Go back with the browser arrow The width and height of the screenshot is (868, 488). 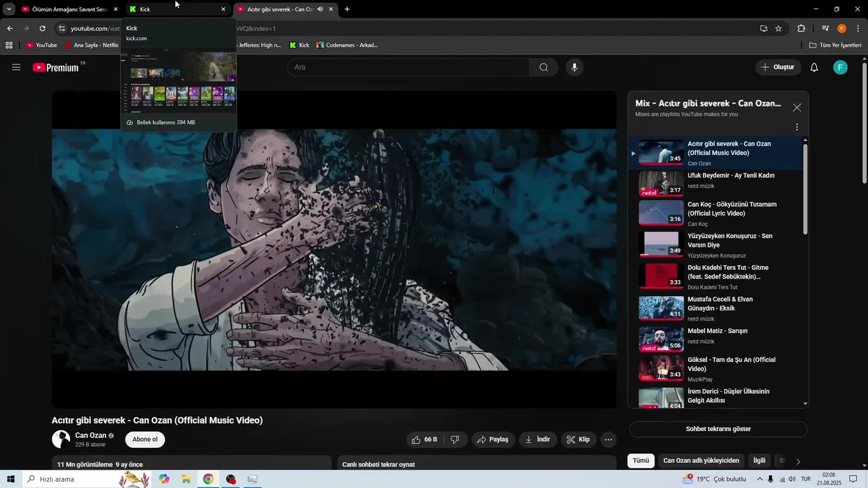tap(9, 28)
